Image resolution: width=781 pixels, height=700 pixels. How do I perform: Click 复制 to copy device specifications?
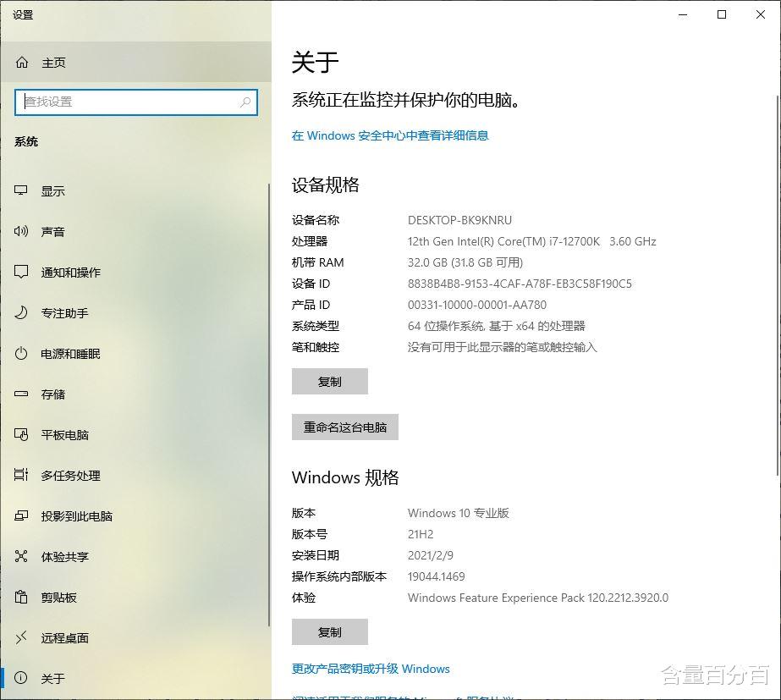click(x=330, y=381)
